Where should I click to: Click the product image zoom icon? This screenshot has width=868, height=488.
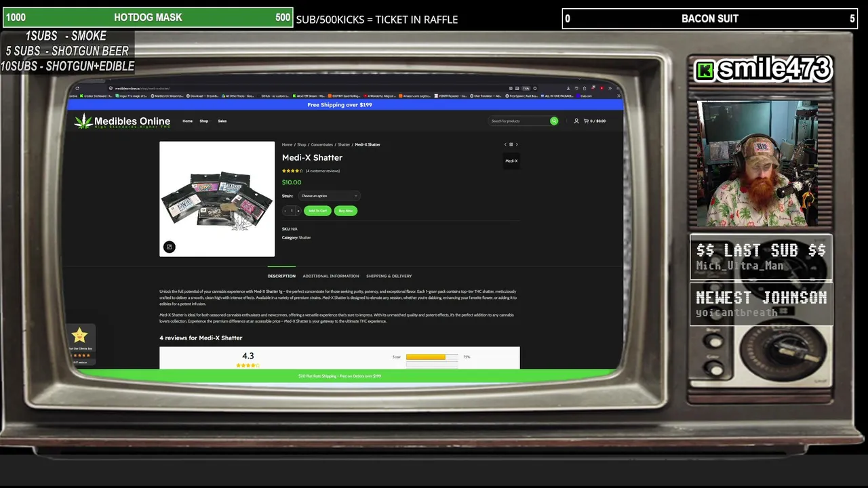170,247
